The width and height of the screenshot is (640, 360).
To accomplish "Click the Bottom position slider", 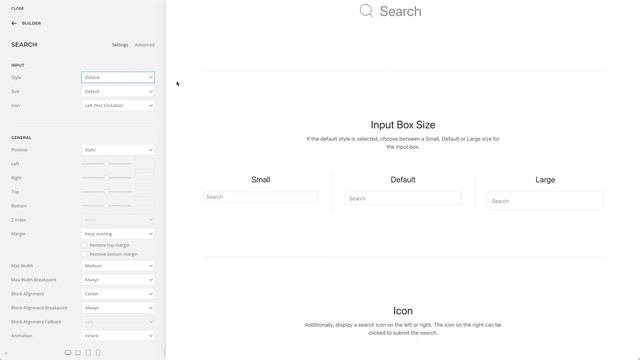I will 106,206.
